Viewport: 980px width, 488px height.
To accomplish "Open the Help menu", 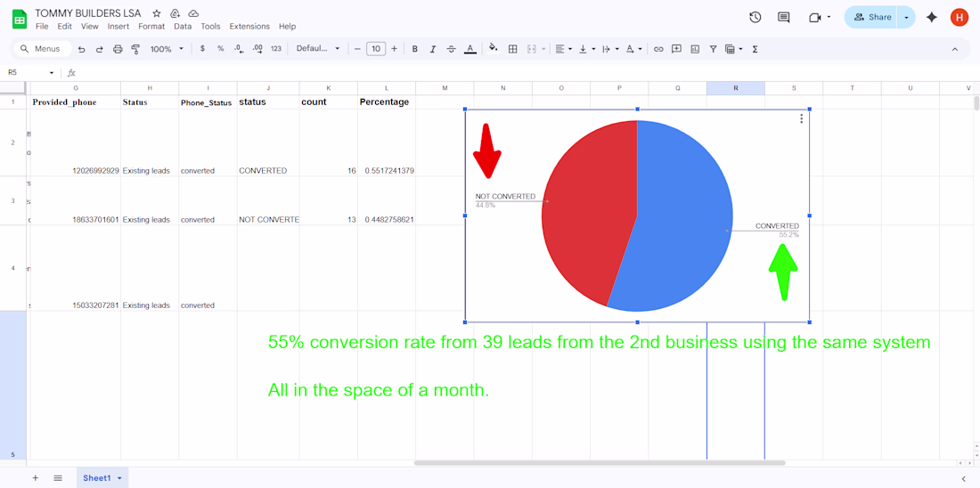I will pos(288,26).
